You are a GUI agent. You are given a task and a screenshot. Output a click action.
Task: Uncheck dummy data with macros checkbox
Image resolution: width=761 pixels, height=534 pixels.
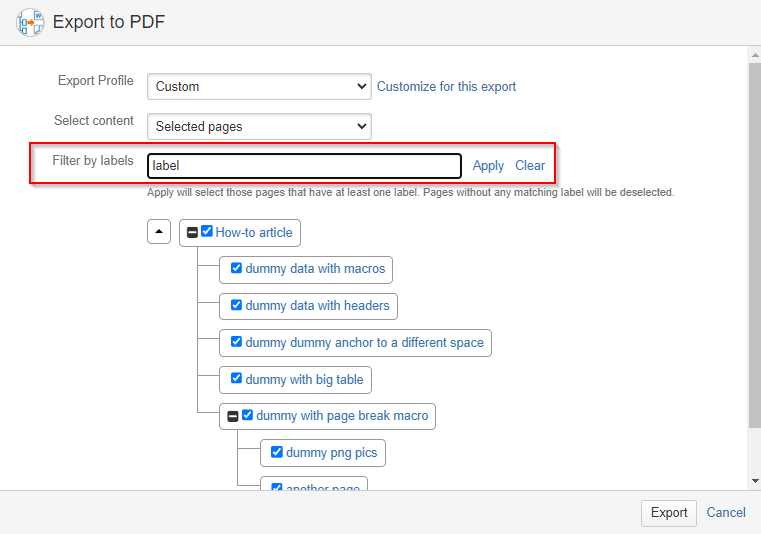(236, 268)
